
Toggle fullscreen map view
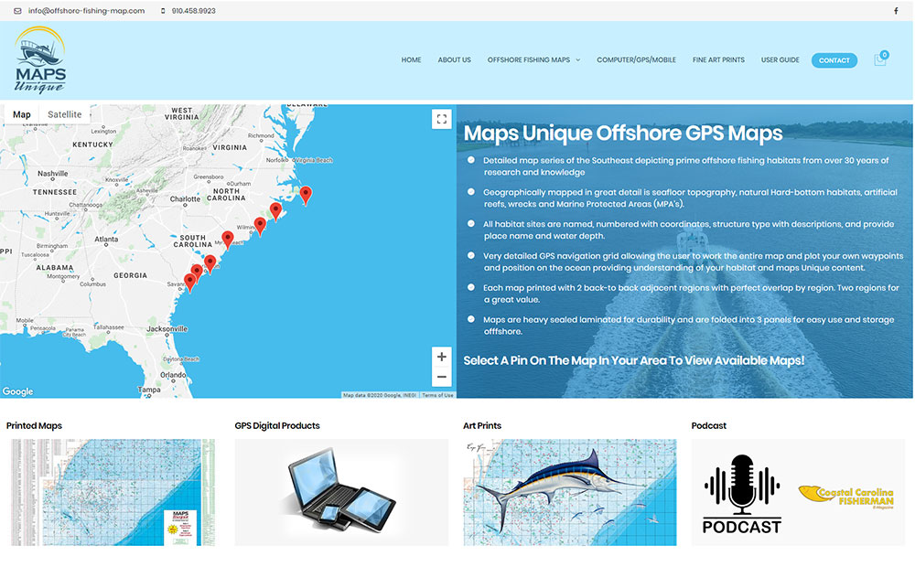(442, 119)
